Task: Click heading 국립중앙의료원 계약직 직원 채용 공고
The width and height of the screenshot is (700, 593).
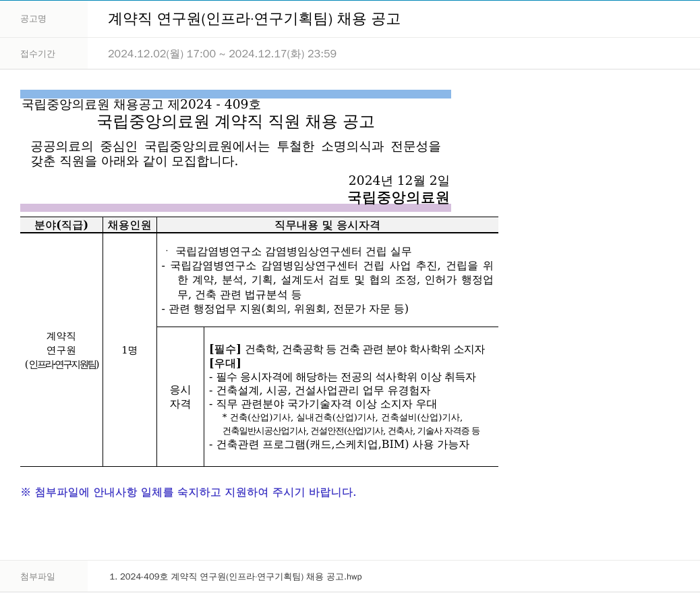Action: [x=236, y=122]
